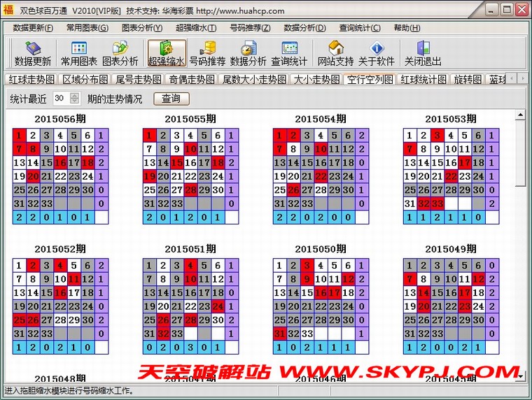Open the 网站支持 home icon
The width and height of the screenshot is (532, 400).
click(x=335, y=53)
